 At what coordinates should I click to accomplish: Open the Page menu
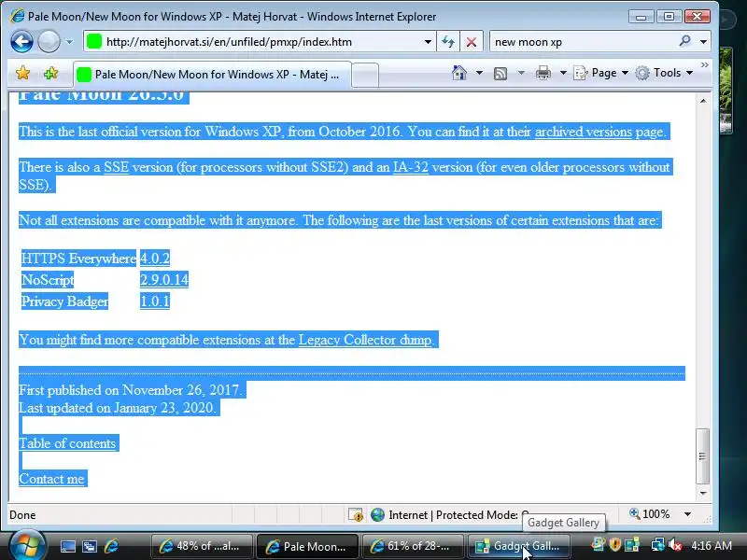(600, 73)
